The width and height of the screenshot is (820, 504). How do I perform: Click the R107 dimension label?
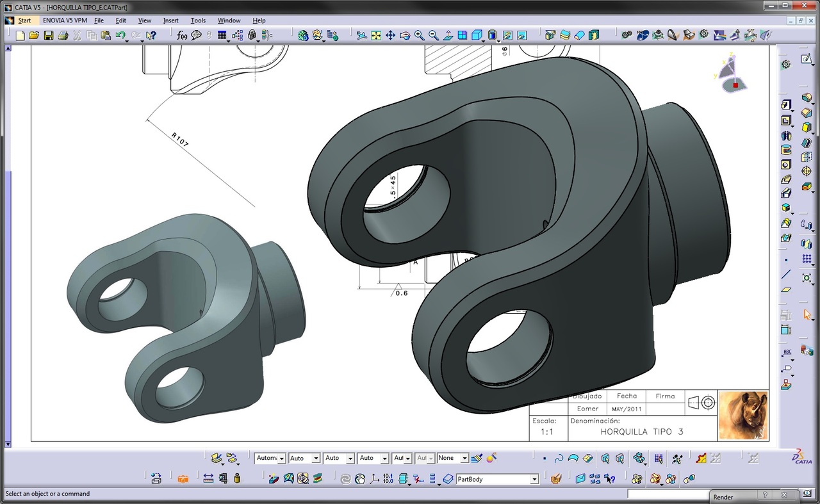point(180,140)
